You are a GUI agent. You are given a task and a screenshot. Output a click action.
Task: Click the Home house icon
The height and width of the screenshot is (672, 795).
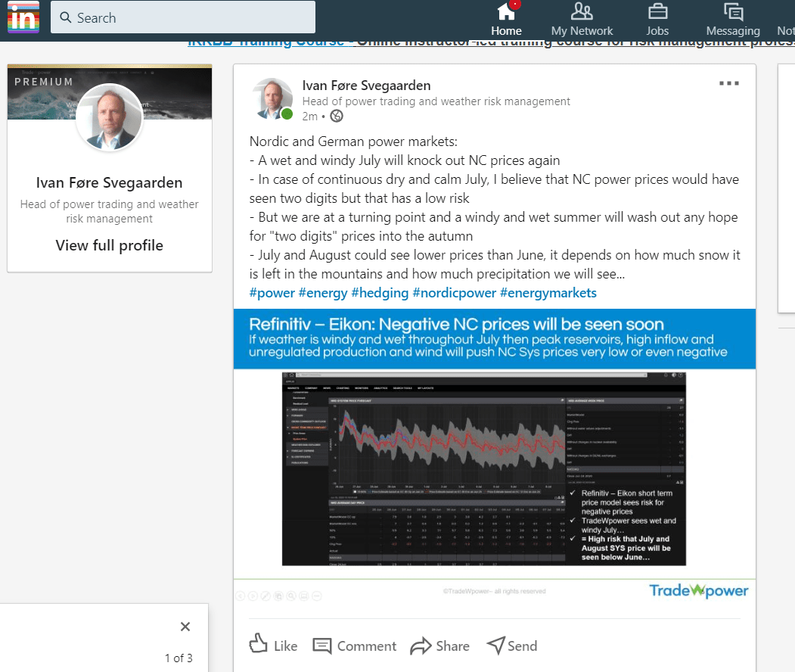coord(505,11)
